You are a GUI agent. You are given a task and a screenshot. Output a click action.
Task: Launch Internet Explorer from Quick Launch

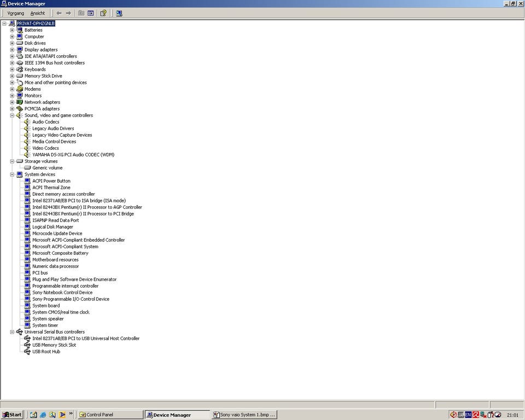(x=43, y=415)
